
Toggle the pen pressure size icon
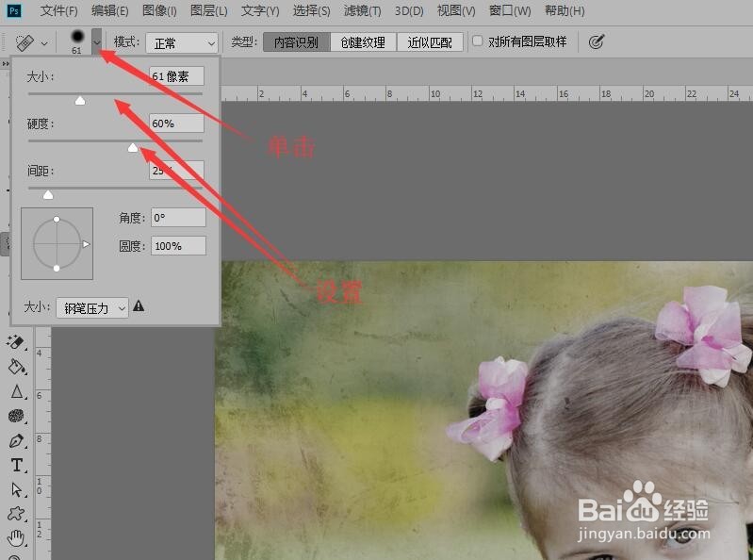click(596, 42)
